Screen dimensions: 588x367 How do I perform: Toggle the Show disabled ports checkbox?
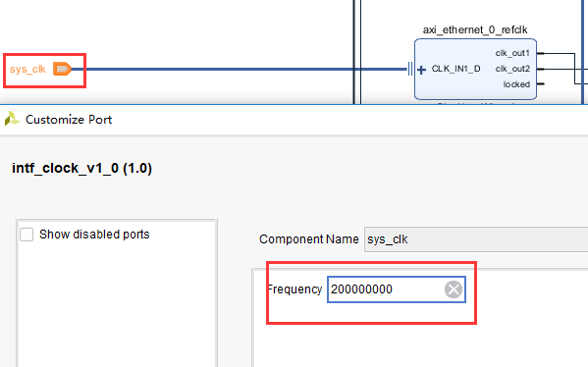[x=27, y=235]
